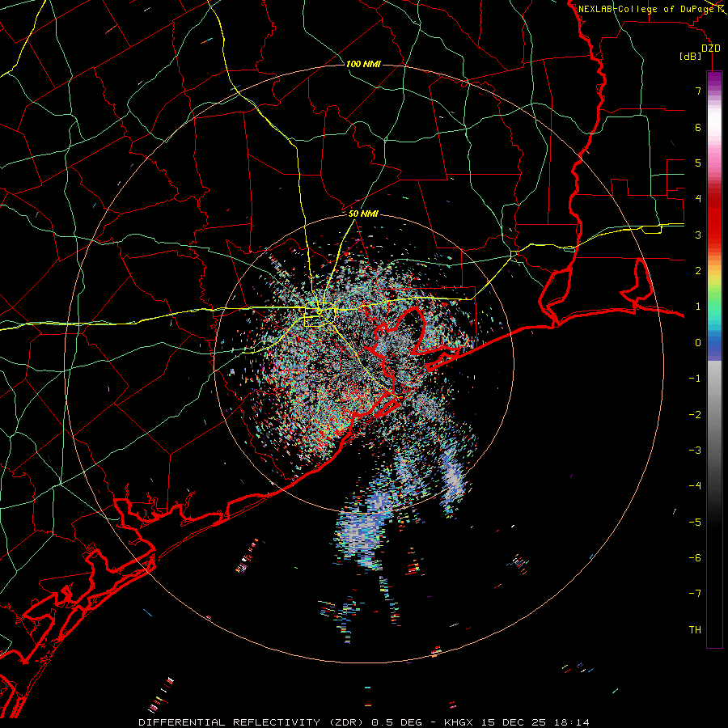
Task: Pick the -5 dB scale label
Action: click(x=695, y=522)
